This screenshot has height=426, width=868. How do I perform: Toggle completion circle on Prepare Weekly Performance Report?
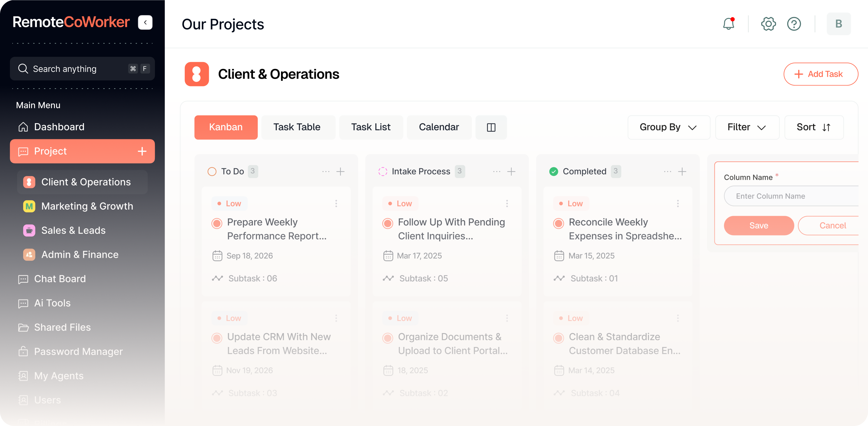217,223
